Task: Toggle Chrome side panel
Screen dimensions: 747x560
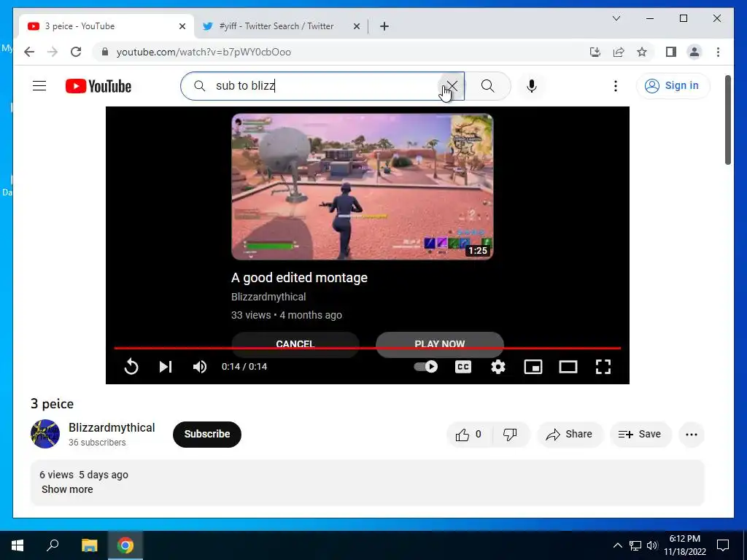Action: tap(671, 52)
